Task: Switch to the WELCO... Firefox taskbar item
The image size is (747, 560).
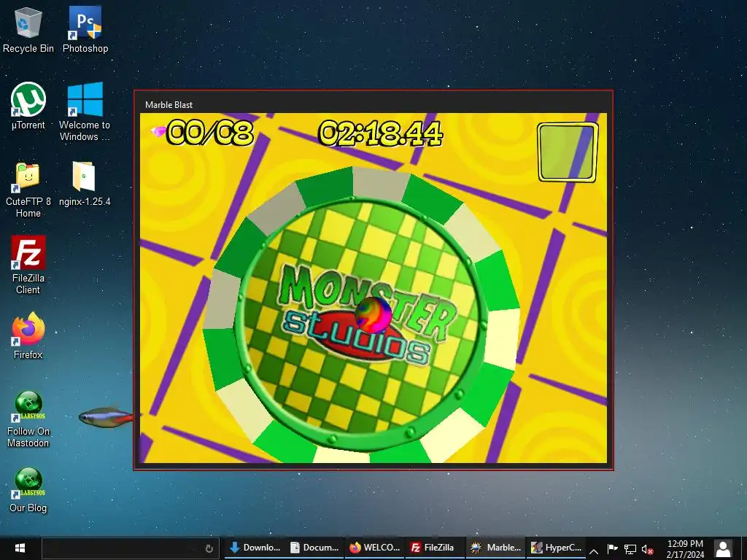Action: pos(374,548)
